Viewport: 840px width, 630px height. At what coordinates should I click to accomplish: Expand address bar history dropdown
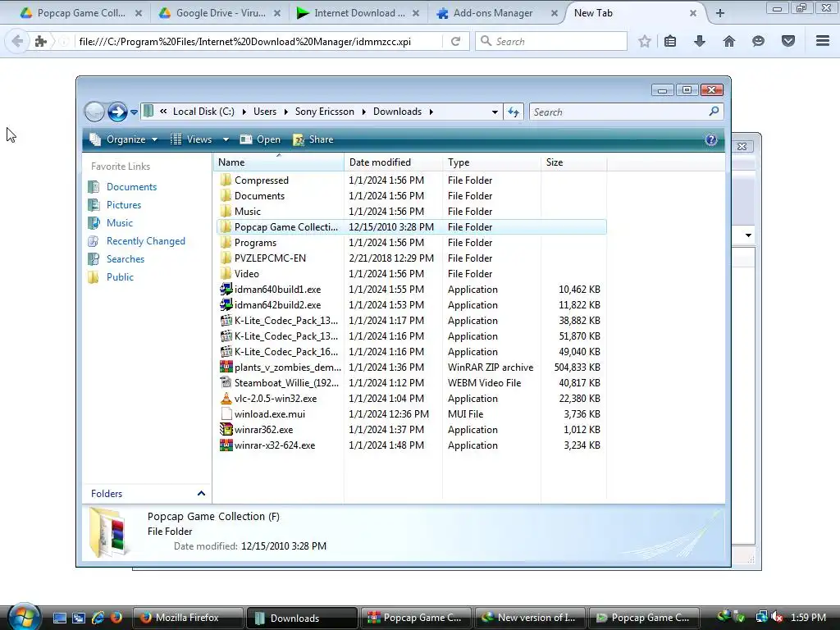(495, 112)
